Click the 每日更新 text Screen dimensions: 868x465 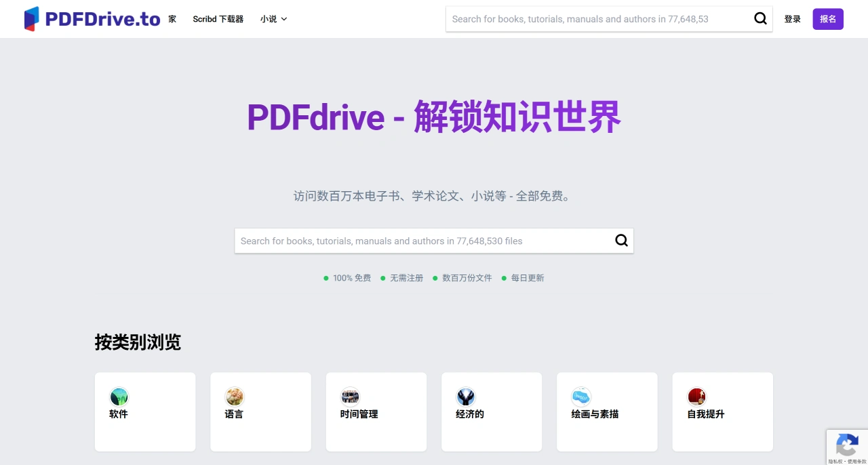click(x=528, y=278)
